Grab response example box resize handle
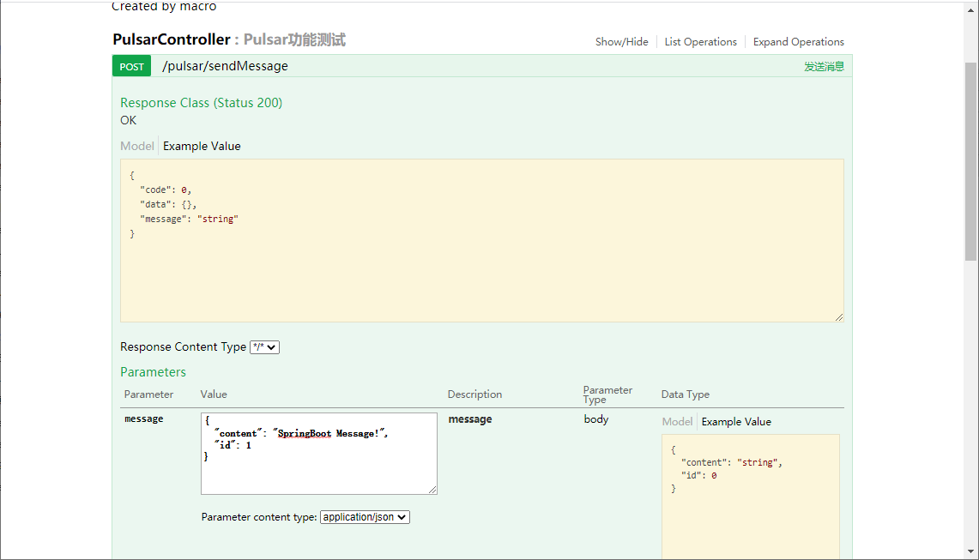 pos(838,317)
